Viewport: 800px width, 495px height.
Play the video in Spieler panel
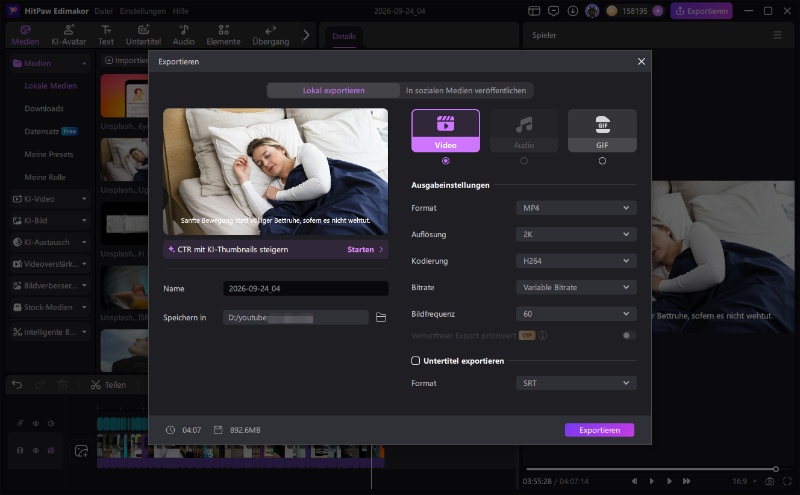pos(652,481)
